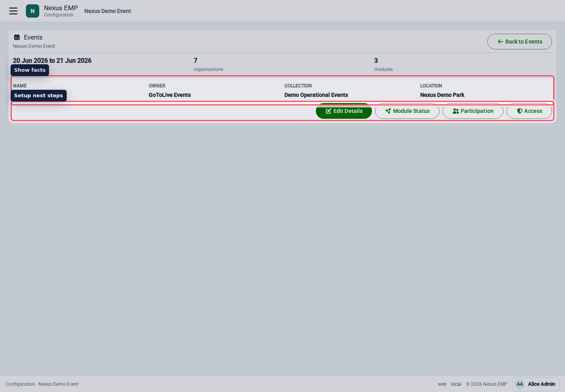This screenshot has height=392, width=565.
Task: Select the 'local' footer link
Action: point(456,384)
